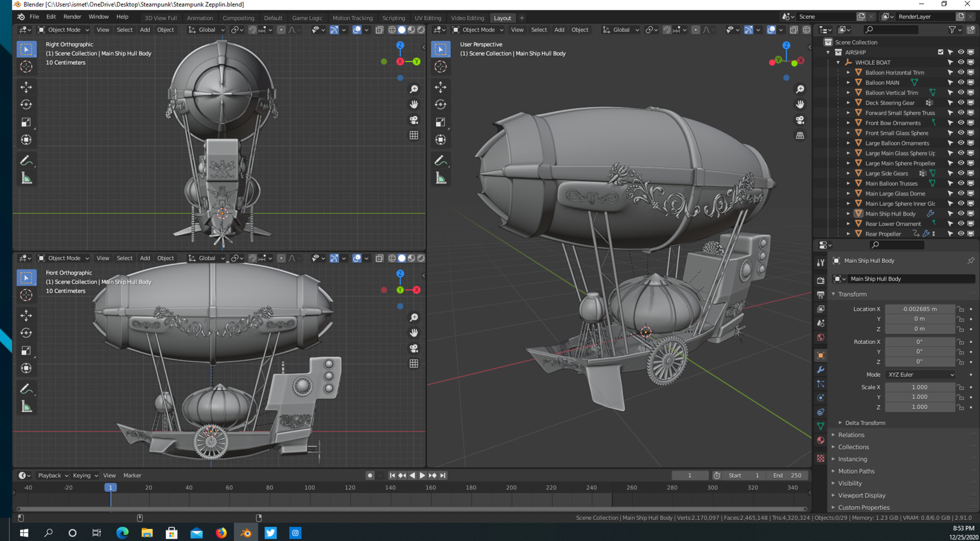
Task: Toggle Scene Collection exclusion checkbox
Action: [x=940, y=52]
